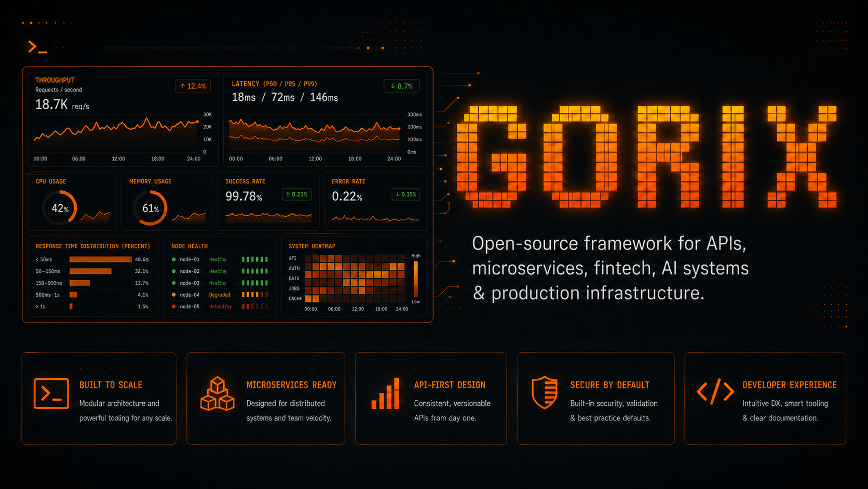868x489 pixels.
Task: Click the '1.5%' distribution value
Action: tap(143, 307)
